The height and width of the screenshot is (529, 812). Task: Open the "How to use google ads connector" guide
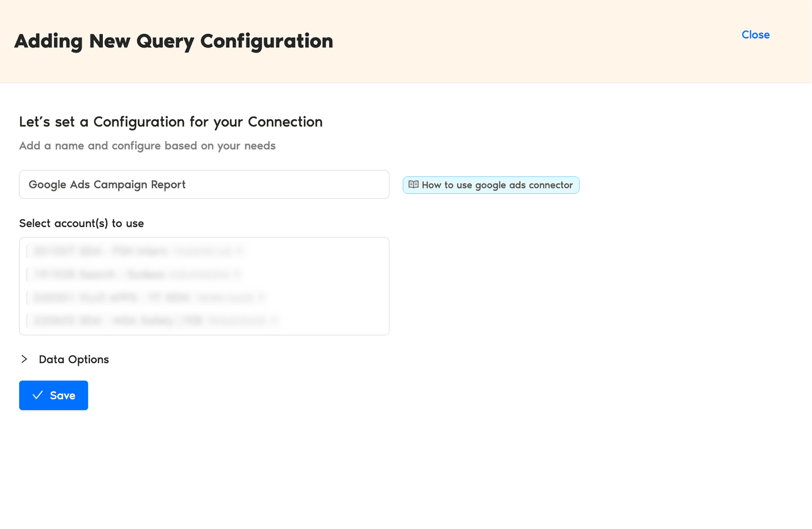[491, 185]
